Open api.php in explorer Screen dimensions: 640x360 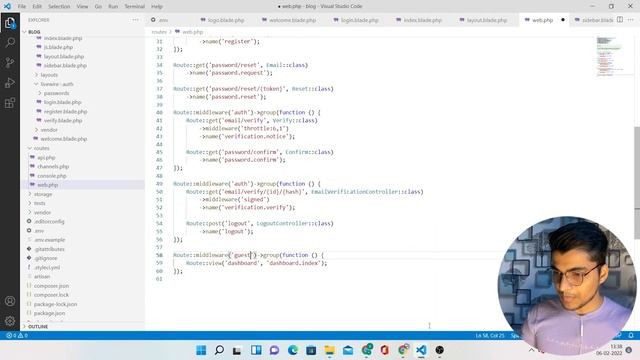click(x=46, y=158)
